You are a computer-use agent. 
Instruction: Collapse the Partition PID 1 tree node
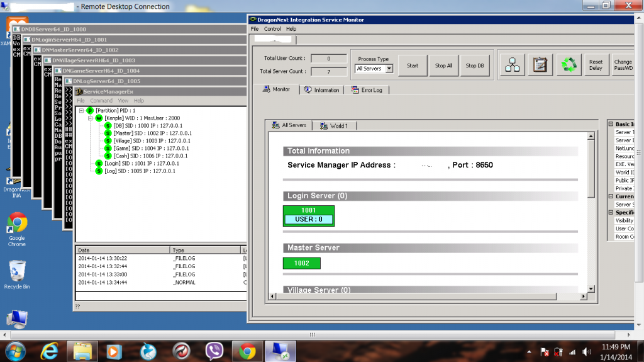click(81, 111)
